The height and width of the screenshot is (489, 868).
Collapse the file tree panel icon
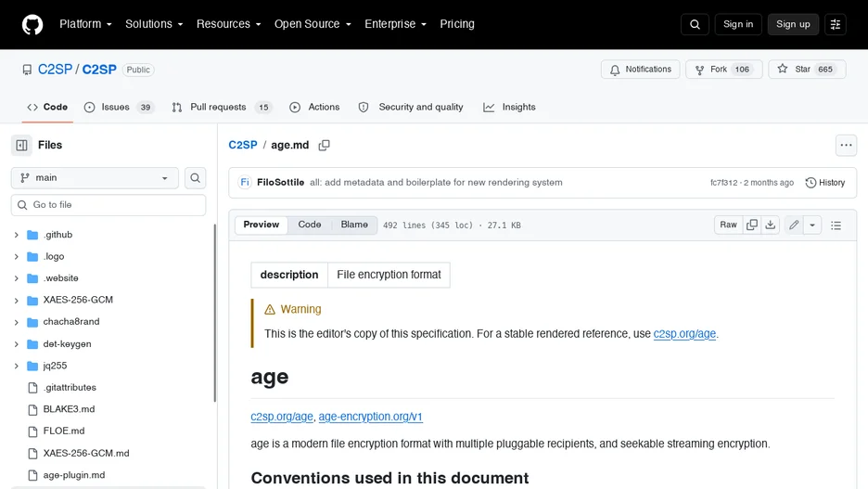point(21,145)
